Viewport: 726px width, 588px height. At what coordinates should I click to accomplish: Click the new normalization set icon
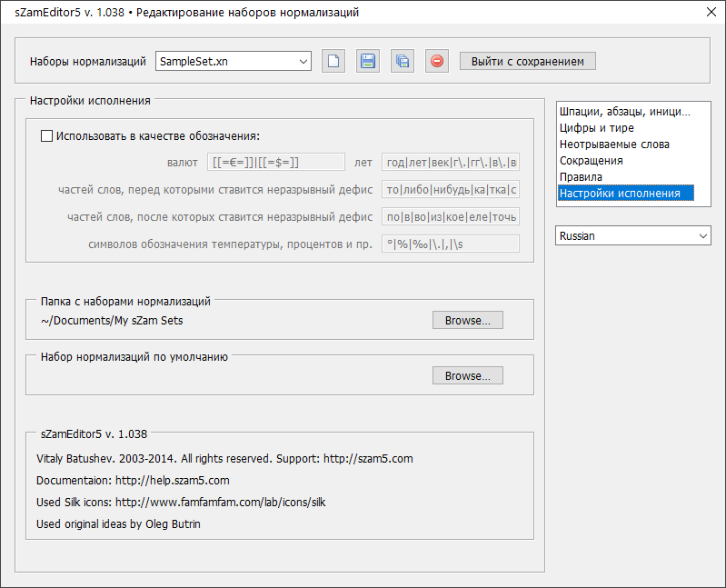333,62
